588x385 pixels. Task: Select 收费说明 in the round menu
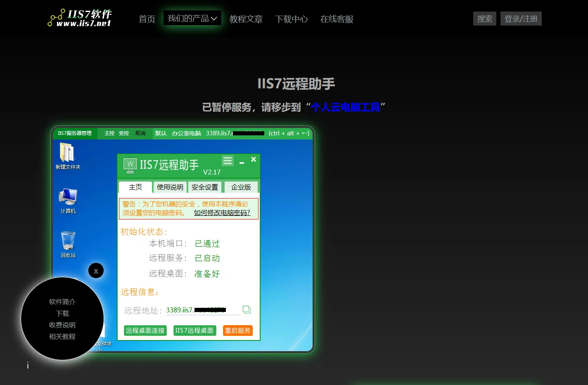coord(62,325)
